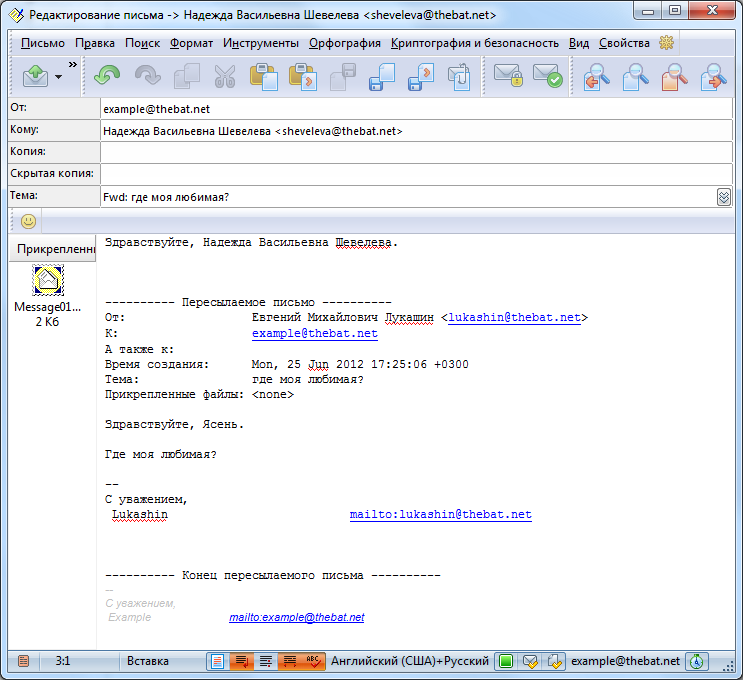Toggle the document with checkmark status icon
The height and width of the screenshot is (680, 743).
click(x=554, y=661)
